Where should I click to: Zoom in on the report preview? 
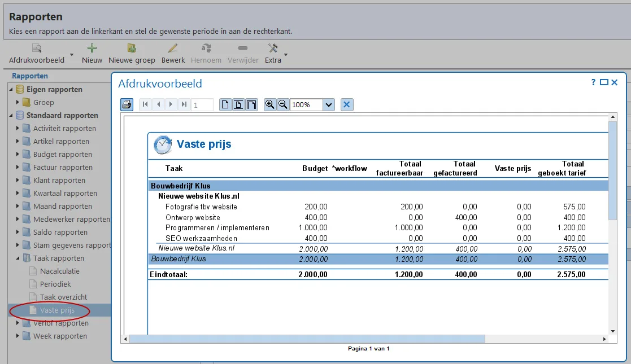270,104
